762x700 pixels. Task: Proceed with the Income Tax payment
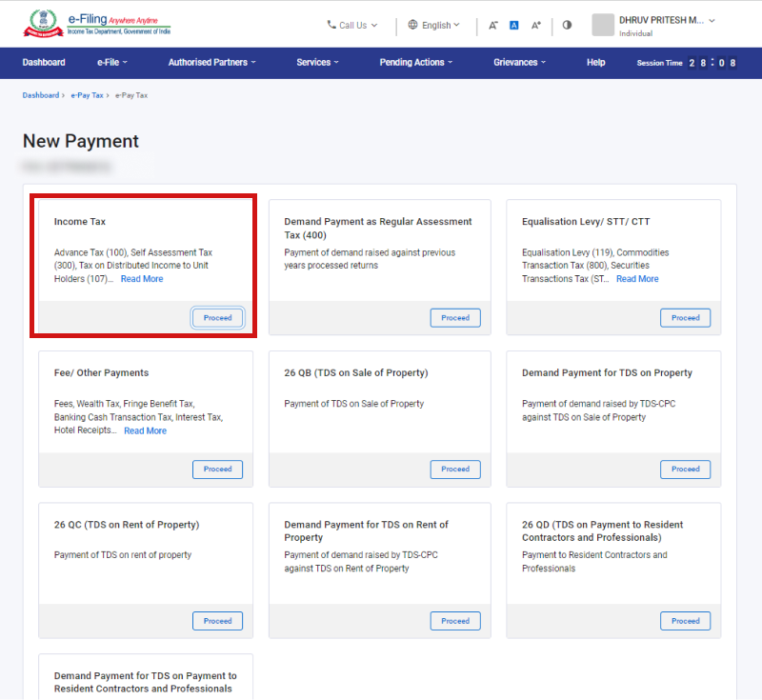(x=217, y=318)
